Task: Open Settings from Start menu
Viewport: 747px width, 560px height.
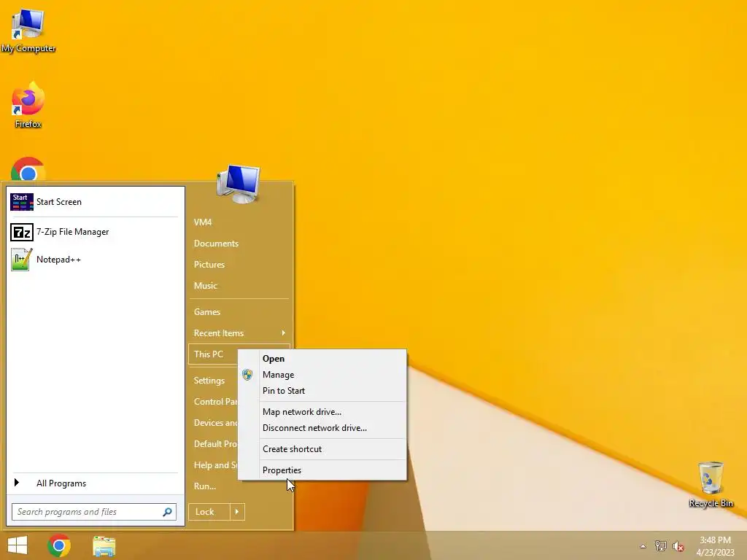Action: pyautogui.click(x=209, y=381)
